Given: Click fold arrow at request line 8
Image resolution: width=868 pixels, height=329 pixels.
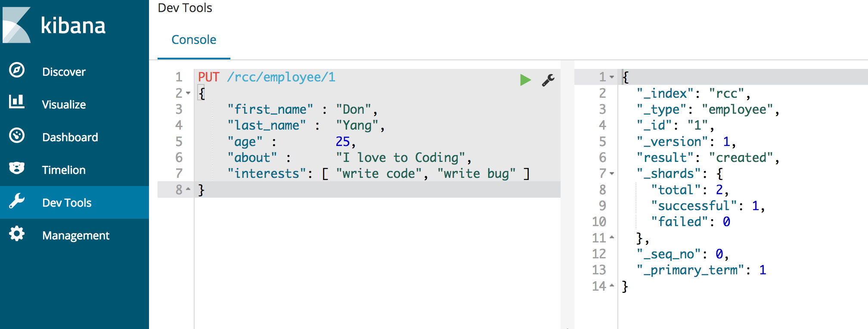Looking at the screenshot, I should click(188, 189).
